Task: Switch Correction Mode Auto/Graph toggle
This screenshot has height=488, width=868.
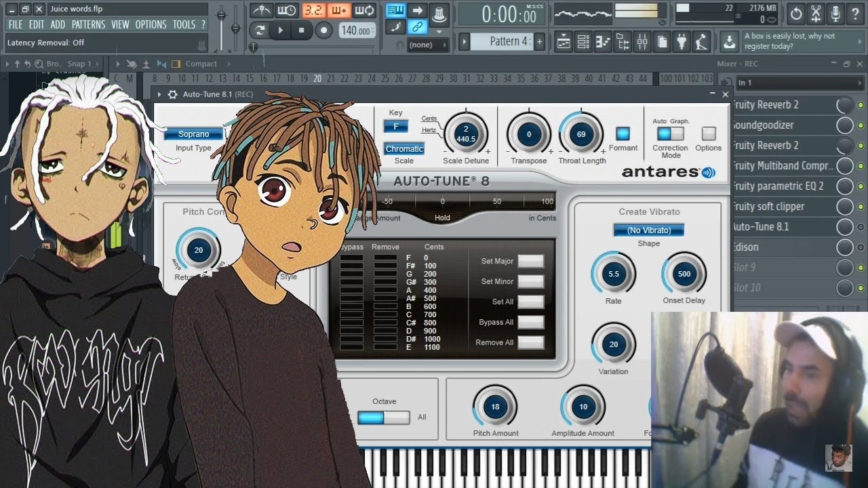Action: 671,134
